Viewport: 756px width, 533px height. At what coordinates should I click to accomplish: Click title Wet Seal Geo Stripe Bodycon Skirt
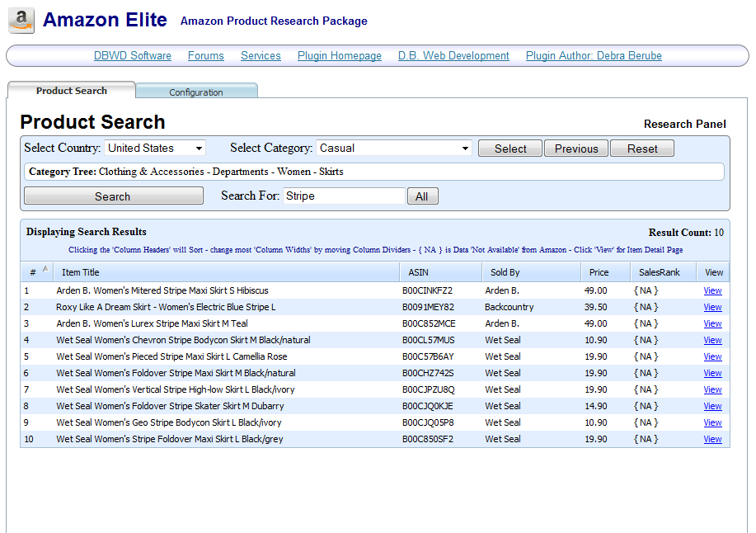click(169, 422)
